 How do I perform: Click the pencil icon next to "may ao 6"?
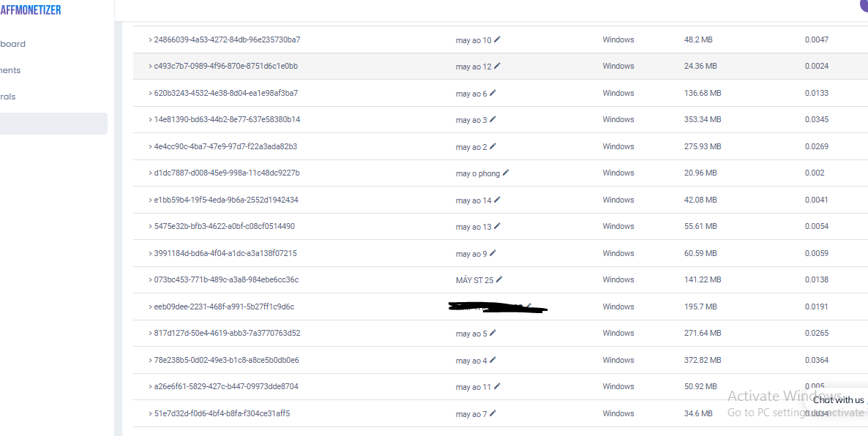click(493, 93)
